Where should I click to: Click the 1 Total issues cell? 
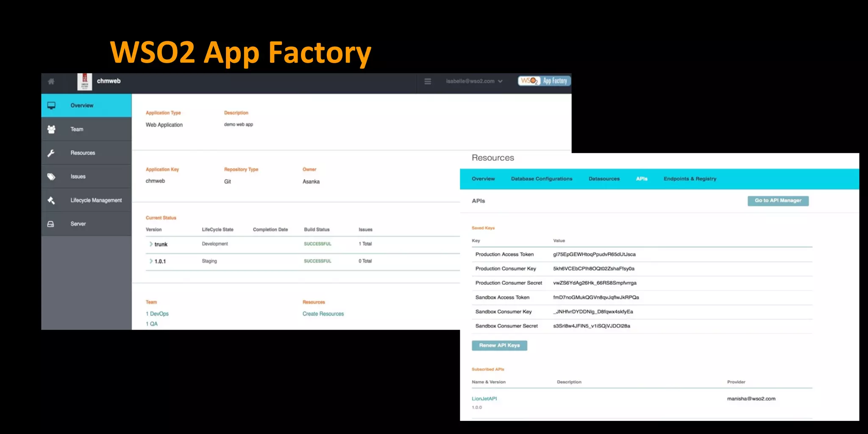[365, 244]
